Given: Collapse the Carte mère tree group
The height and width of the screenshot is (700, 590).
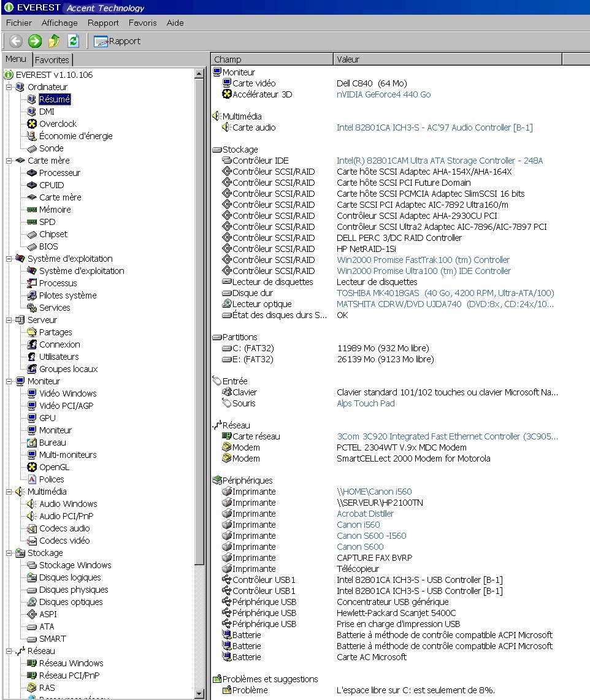Looking at the screenshot, I should [9, 161].
